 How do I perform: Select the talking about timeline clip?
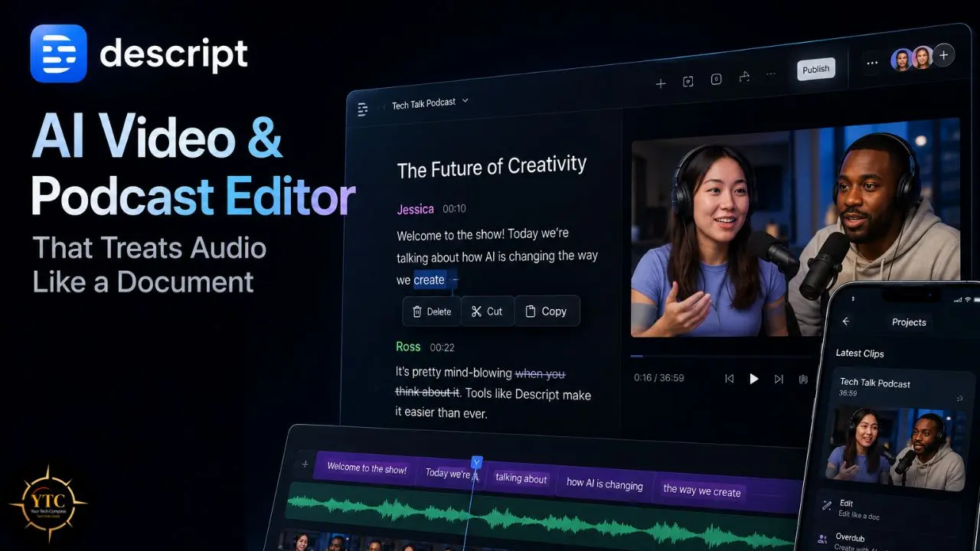pos(521,478)
